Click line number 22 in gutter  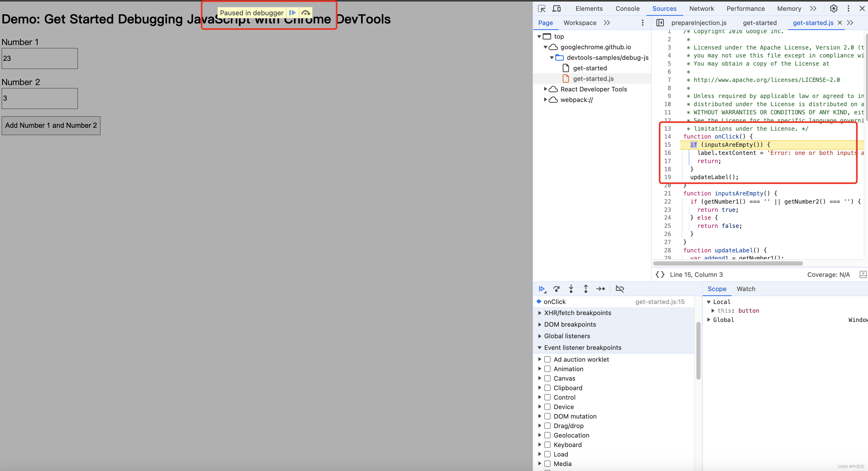click(x=667, y=202)
